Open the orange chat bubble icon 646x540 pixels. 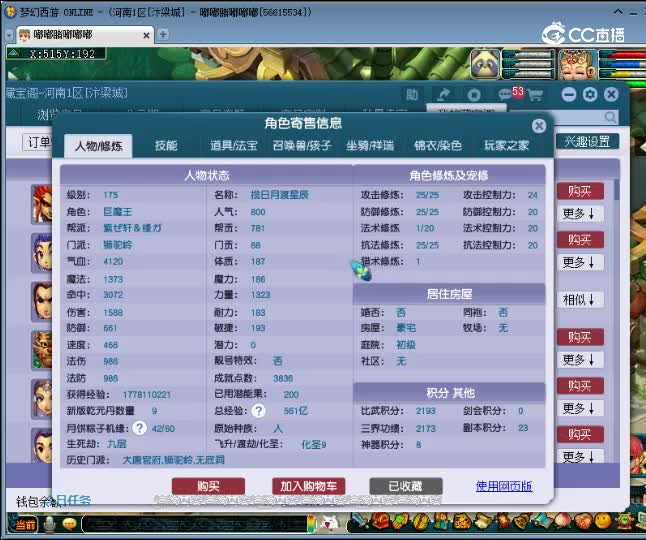70,524
